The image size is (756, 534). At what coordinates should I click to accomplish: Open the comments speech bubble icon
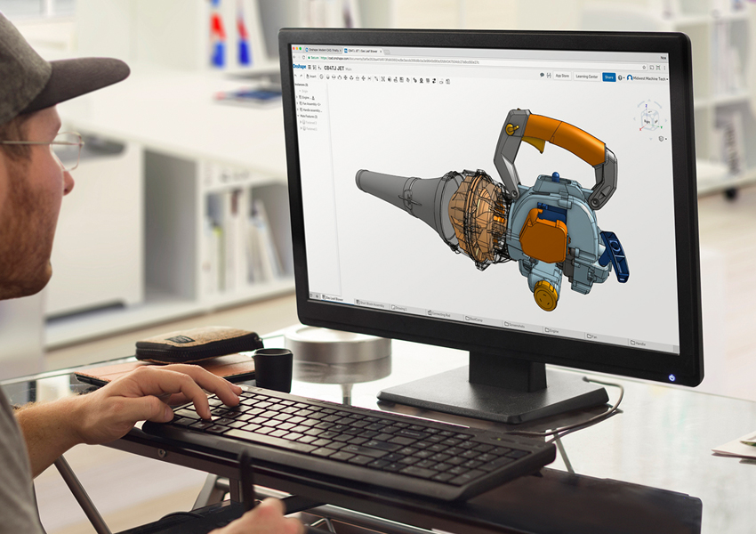click(x=543, y=77)
